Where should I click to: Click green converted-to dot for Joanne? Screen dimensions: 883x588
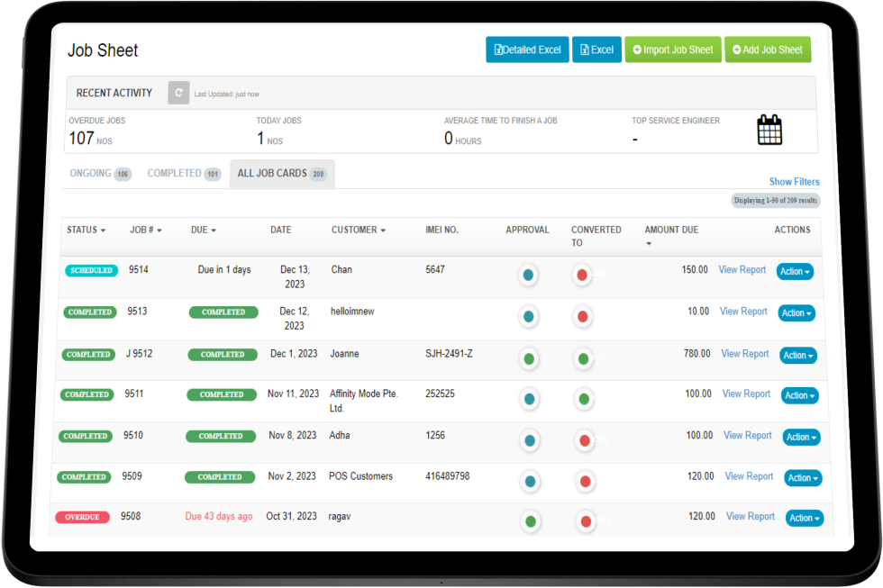click(x=584, y=358)
